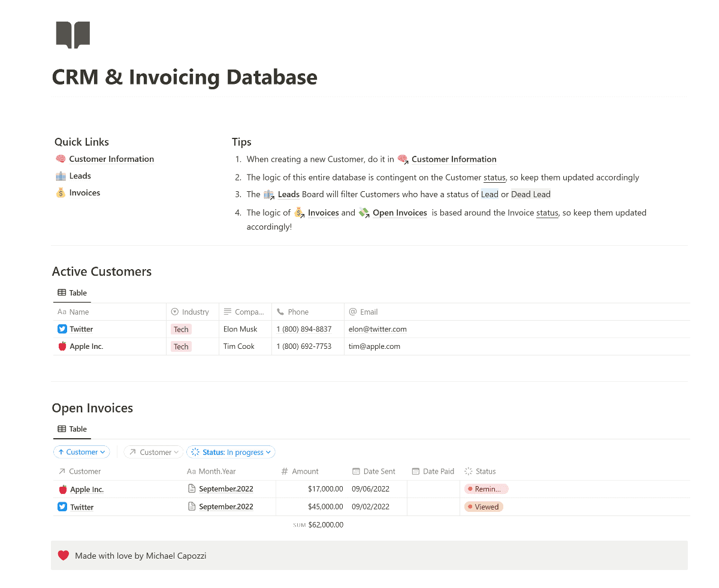The width and height of the screenshot is (719, 588).
Task: Open the Customer sort dropdown with up arrow
Action: click(81, 452)
